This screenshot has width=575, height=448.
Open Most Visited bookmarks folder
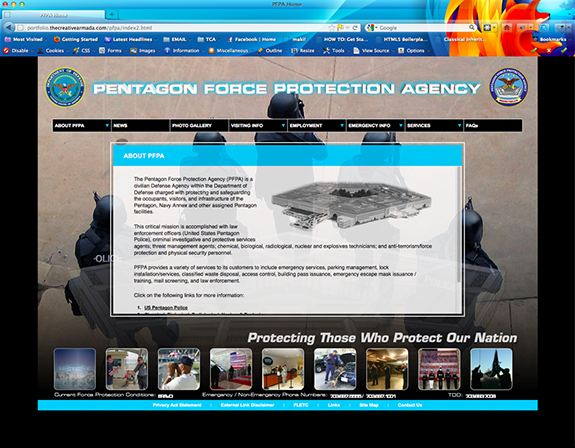[x=25, y=39]
